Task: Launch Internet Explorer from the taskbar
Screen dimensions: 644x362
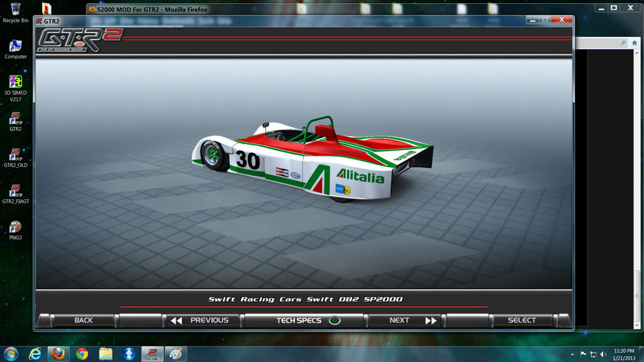Action: [35, 354]
